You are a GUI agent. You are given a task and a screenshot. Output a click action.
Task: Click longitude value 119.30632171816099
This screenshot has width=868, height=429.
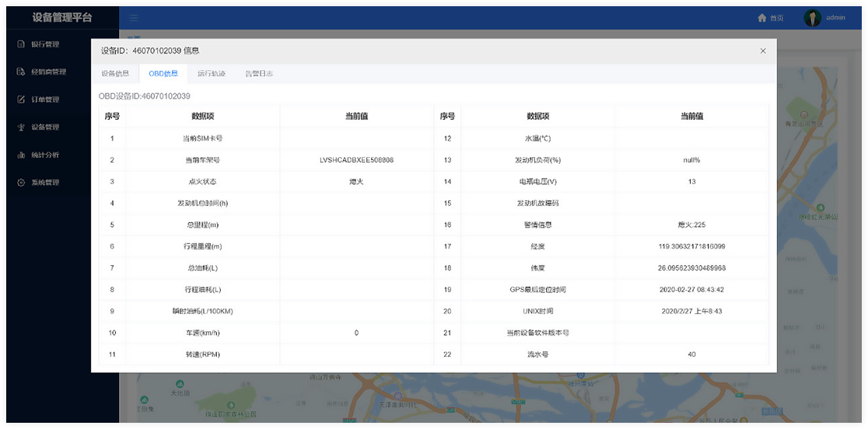691,246
